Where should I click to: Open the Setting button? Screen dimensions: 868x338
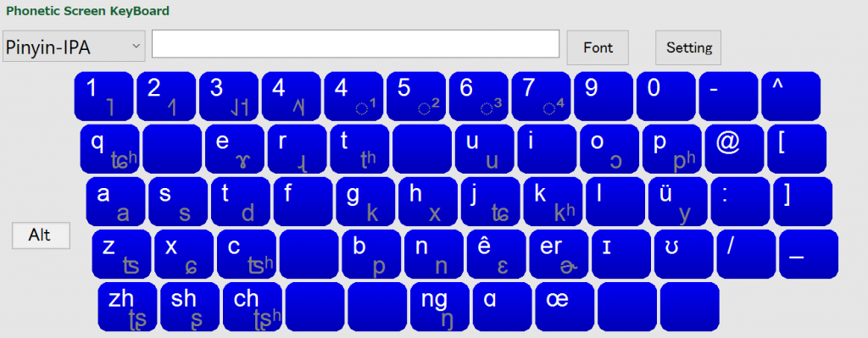pyautogui.click(x=688, y=47)
